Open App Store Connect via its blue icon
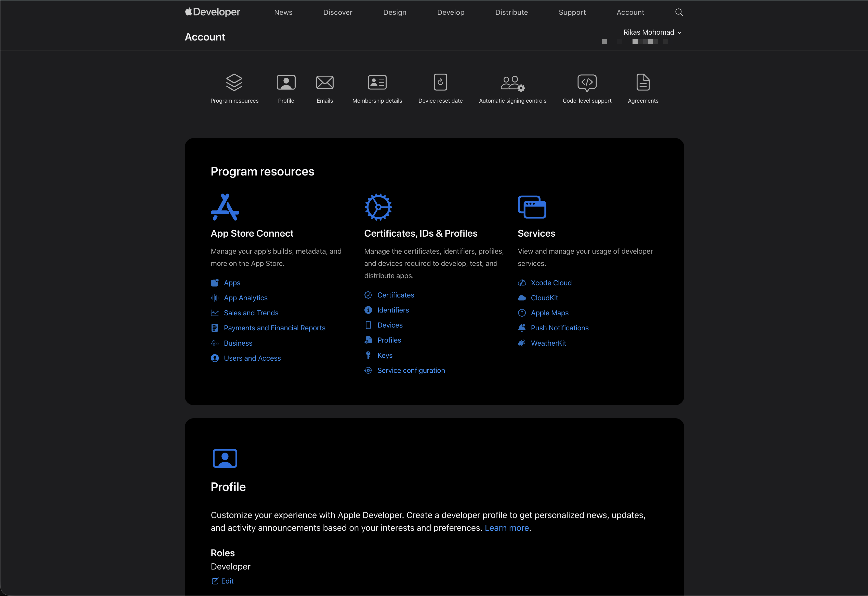The width and height of the screenshot is (868, 596). pos(225,207)
